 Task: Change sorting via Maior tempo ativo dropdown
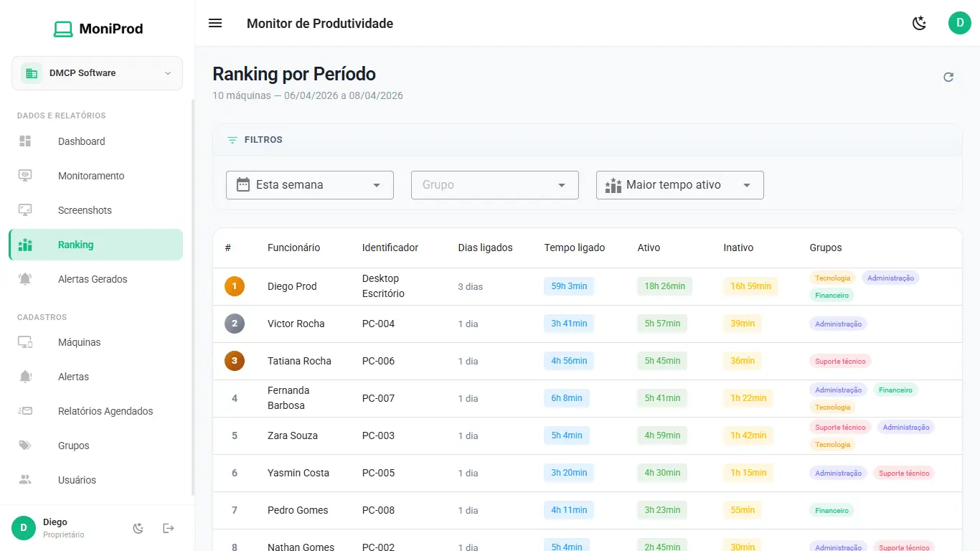(679, 184)
